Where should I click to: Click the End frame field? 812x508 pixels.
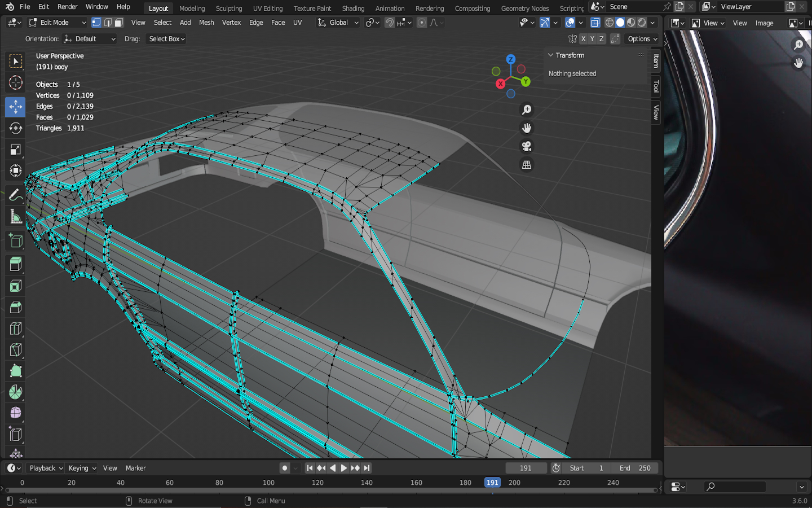pyautogui.click(x=635, y=468)
